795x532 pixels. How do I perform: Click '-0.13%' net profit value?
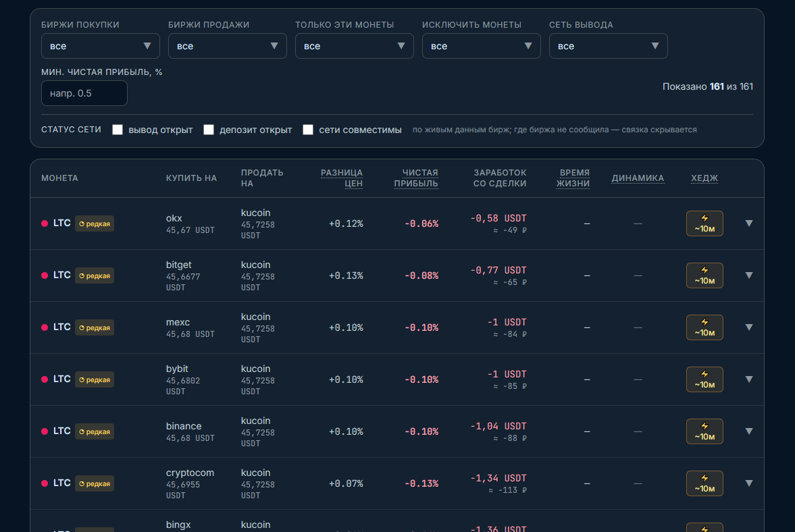[421, 483]
